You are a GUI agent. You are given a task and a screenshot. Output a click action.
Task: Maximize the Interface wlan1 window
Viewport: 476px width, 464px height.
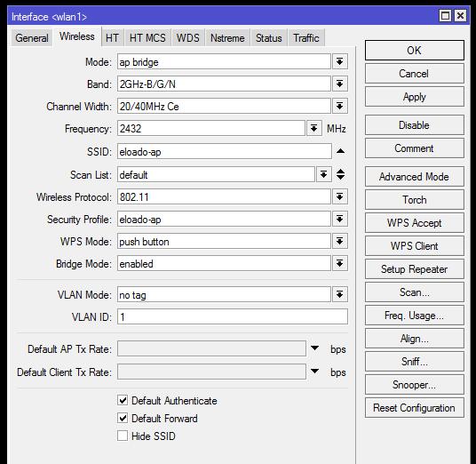pyautogui.click(x=445, y=15)
